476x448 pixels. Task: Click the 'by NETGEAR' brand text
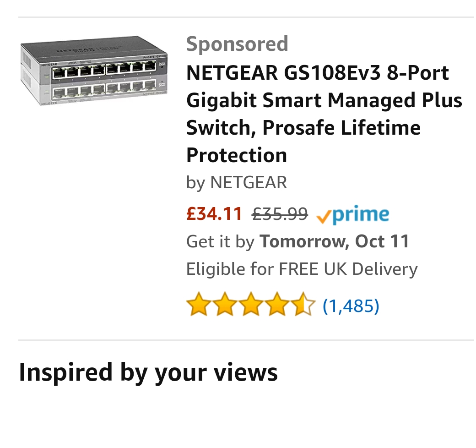pos(236,182)
